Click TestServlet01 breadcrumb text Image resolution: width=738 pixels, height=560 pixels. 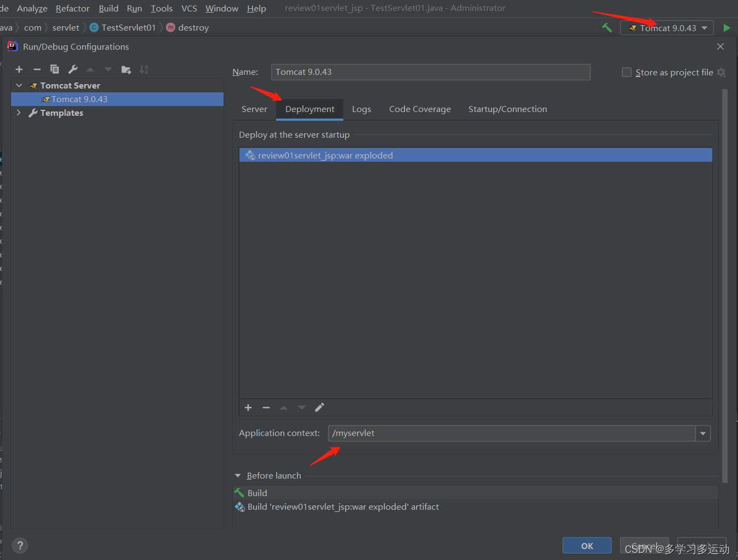pos(128,27)
